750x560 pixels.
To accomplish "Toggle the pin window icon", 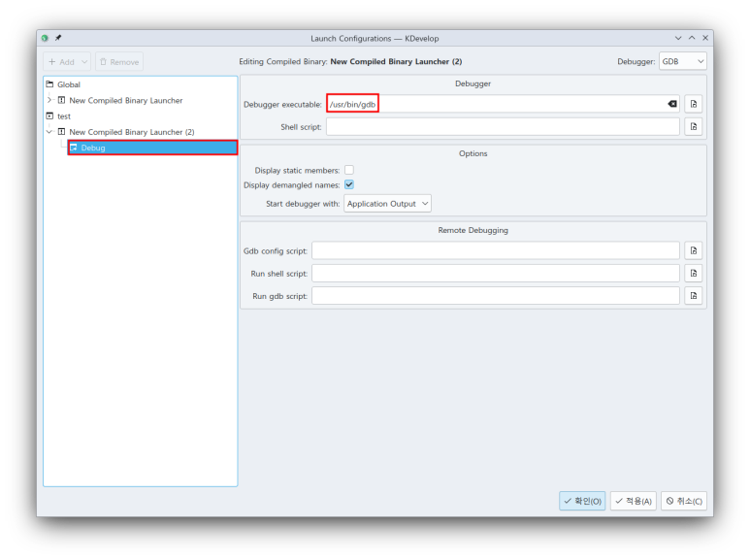I will click(x=58, y=38).
